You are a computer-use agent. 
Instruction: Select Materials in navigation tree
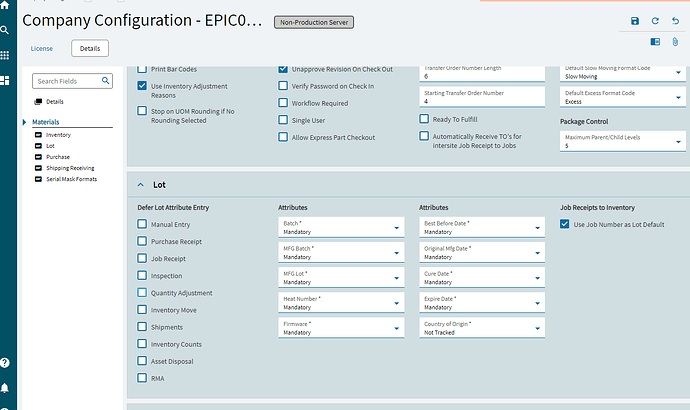pyautogui.click(x=46, y=122)
